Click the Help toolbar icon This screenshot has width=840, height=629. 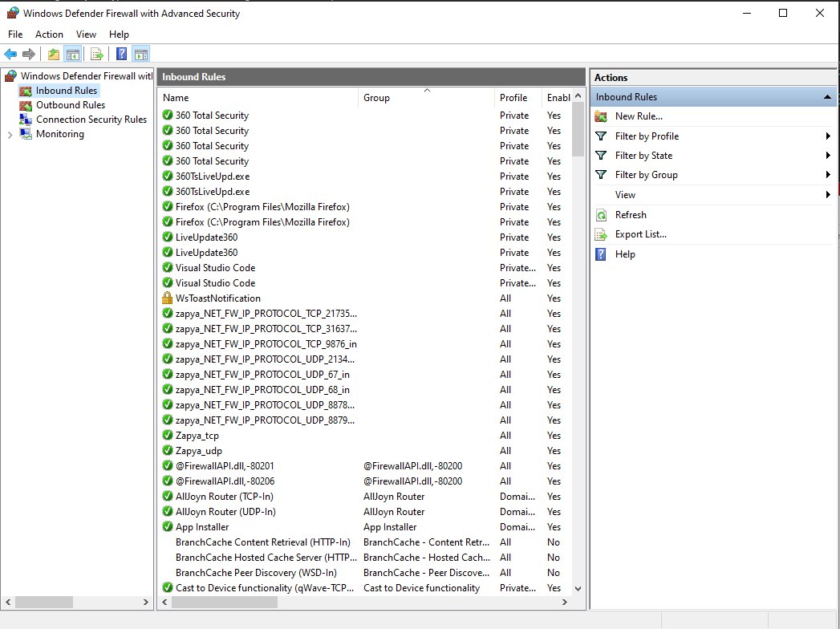click(x=122, y=54)
